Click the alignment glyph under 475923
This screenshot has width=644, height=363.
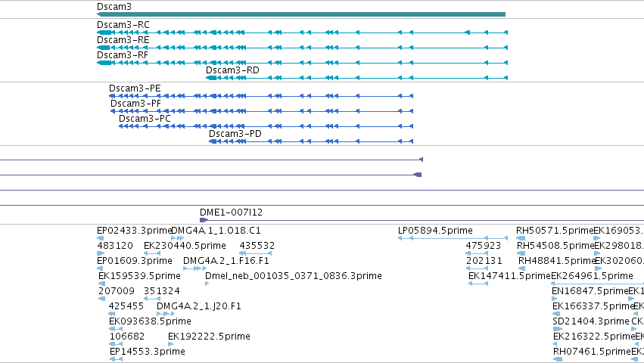(x=477, y=253)
